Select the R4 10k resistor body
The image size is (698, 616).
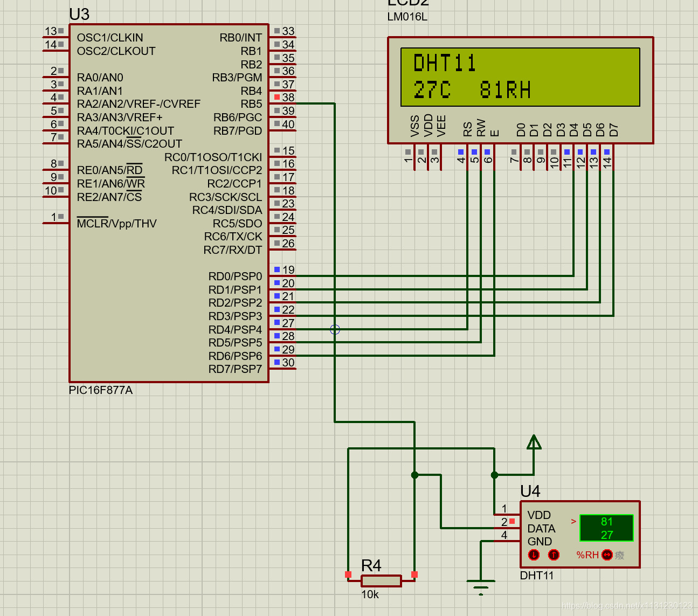point(381,581)
